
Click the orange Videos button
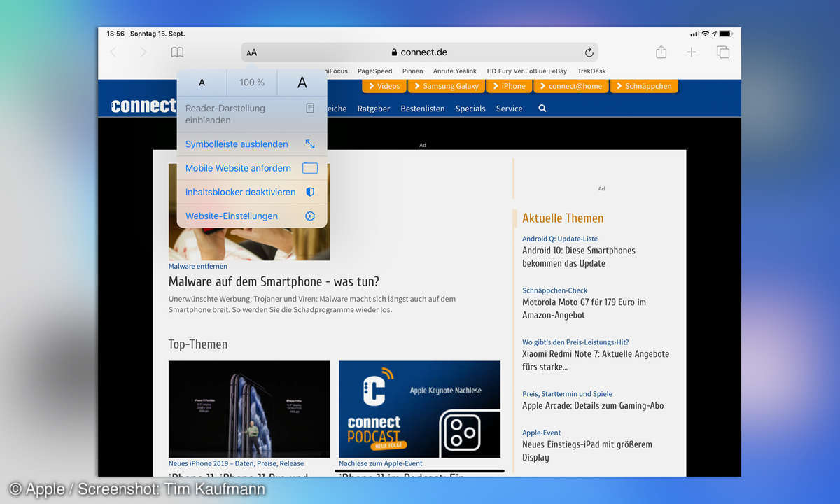pyautogui.click(x=384, y=86)
